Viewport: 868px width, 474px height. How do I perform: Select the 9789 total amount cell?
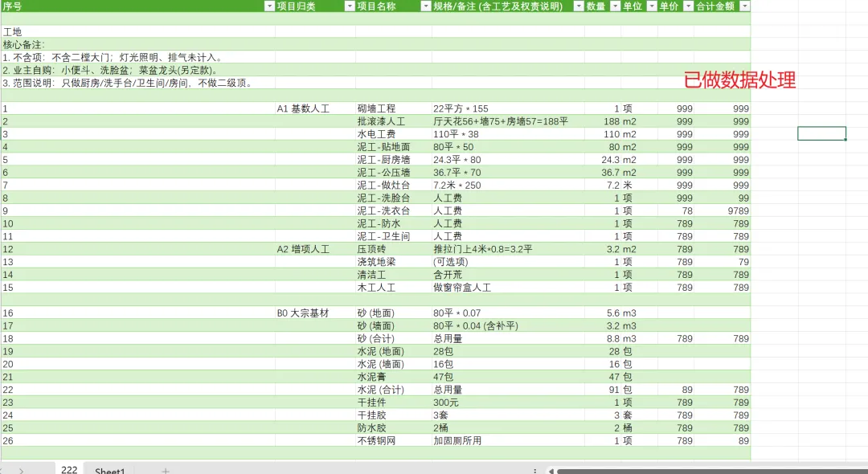coord(723,210)
